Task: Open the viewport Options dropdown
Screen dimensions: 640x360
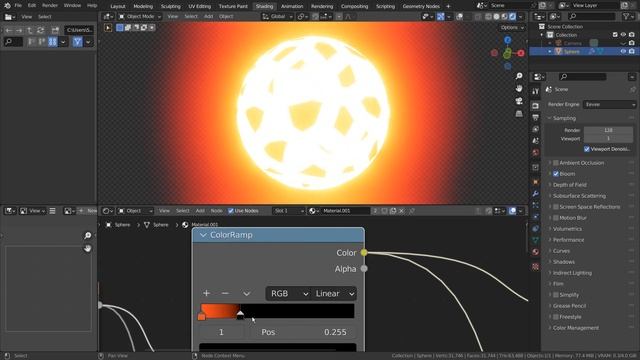Action: pos(512,28)
